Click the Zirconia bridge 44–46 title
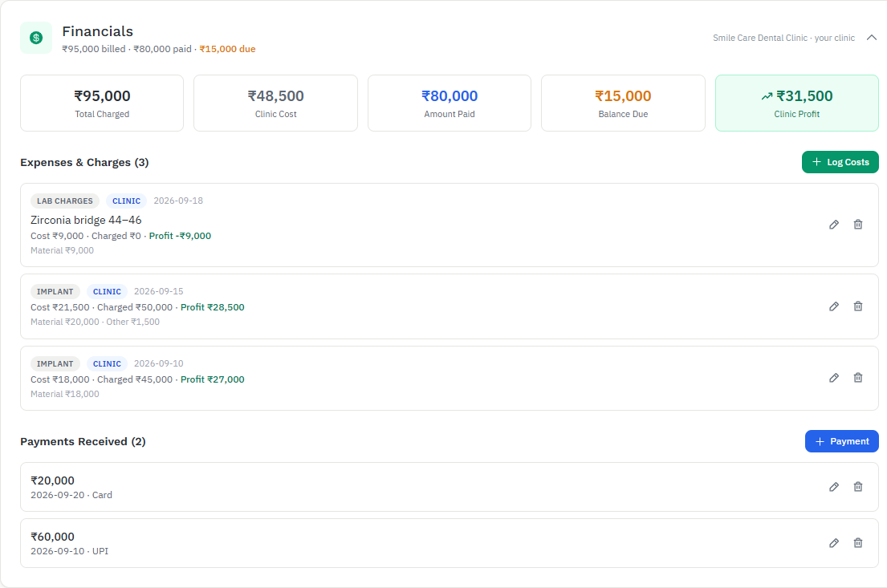Screen dimensions: 887x588 [x=86, y=220]
